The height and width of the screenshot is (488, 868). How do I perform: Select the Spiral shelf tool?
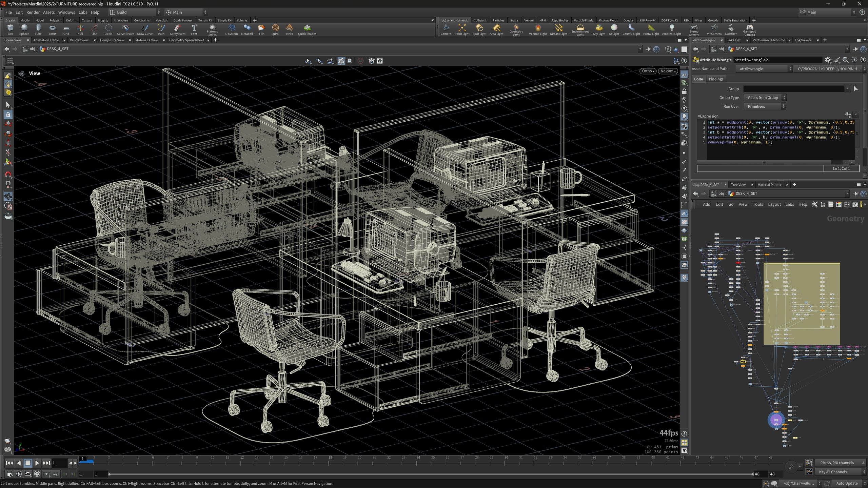tap(275, 29)
